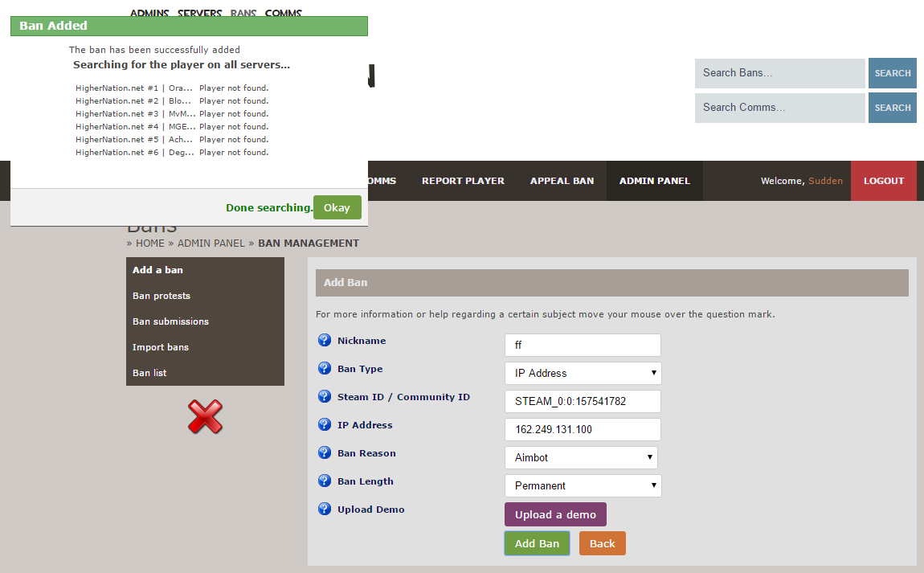Click the Done searching status text
Screen dimensions: 924x573
268,207
